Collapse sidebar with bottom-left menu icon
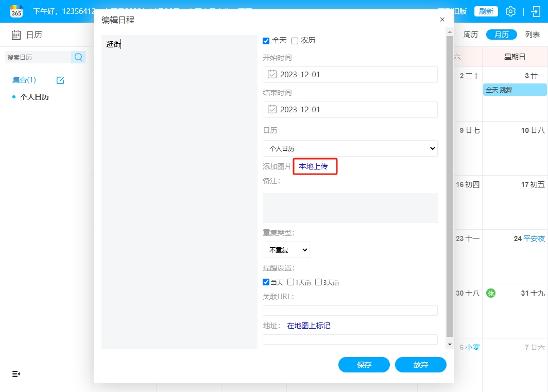Viewport: 548px width, 392px height. [x=16, y=374]
